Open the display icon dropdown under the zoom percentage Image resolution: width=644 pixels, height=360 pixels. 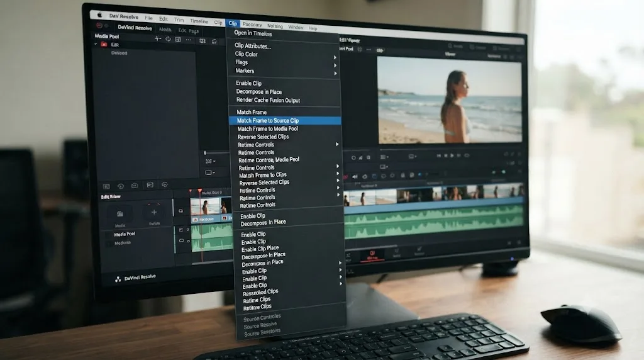click(x=210, y=172)
